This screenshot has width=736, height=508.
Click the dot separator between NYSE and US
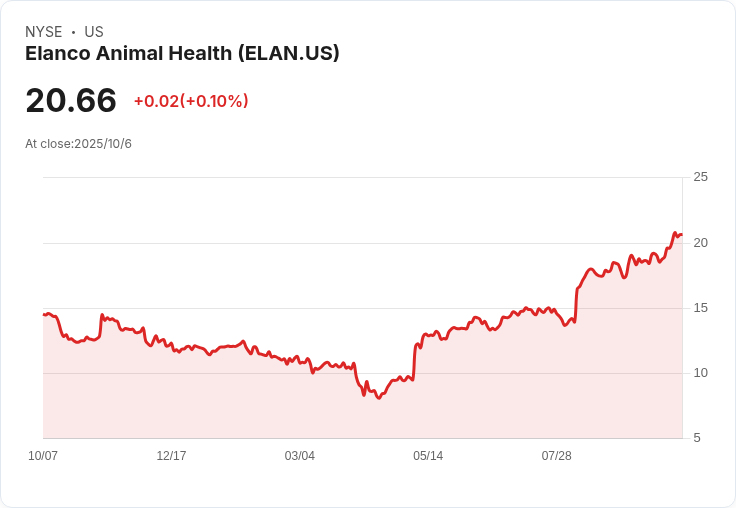click(74, 32)
